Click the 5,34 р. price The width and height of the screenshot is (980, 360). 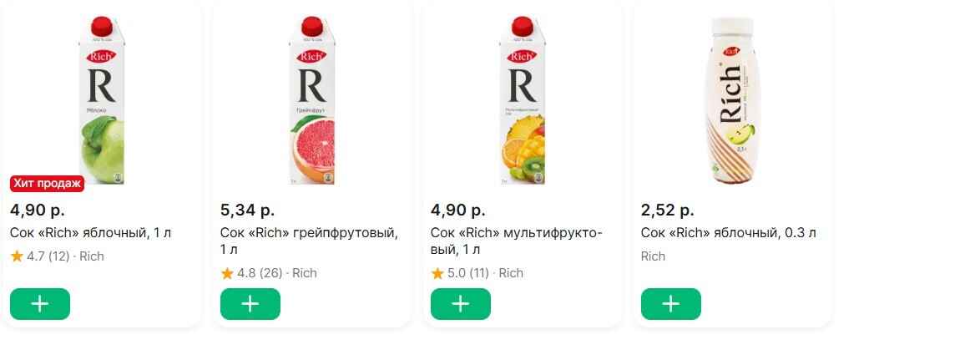[247, 210]
